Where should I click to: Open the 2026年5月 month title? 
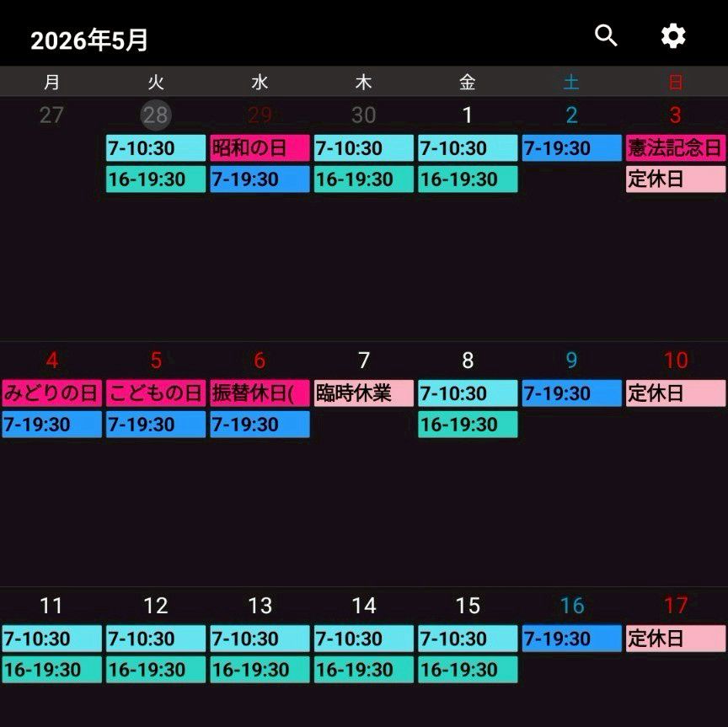[x=89, y=40]
